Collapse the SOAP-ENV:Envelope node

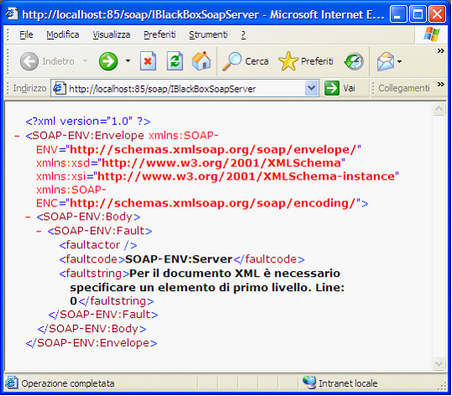tap(17, 136)
